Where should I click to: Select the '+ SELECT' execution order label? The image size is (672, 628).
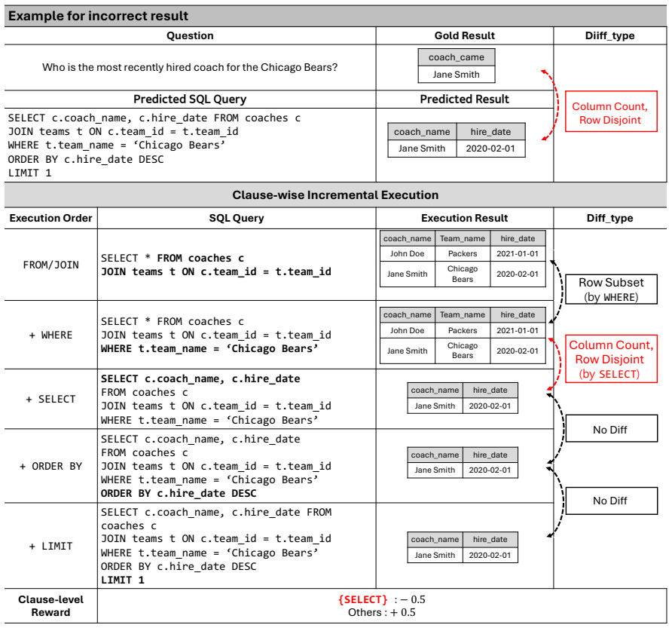51,399
